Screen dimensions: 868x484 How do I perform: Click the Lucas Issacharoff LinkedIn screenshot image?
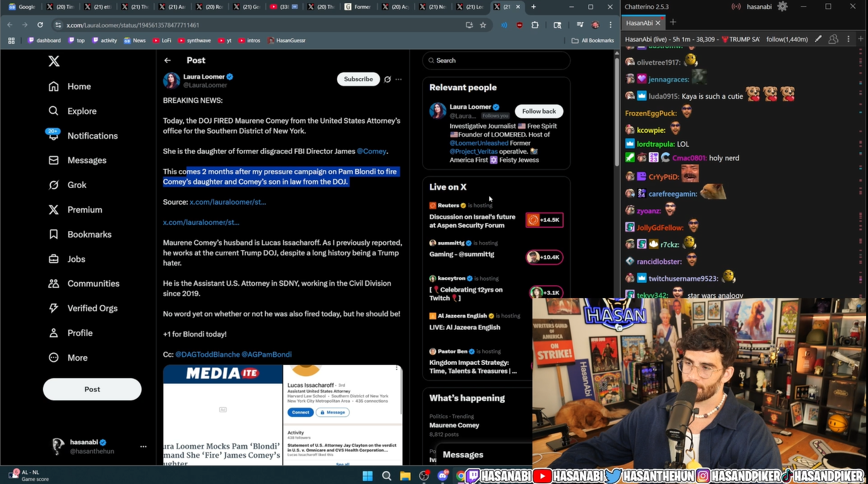pyautogui.click(x=343, y=415)
